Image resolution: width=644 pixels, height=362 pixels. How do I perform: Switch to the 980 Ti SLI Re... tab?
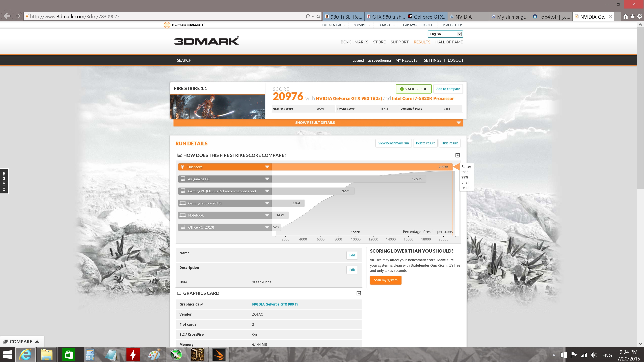pyautogui.click(x=343, y=17)
